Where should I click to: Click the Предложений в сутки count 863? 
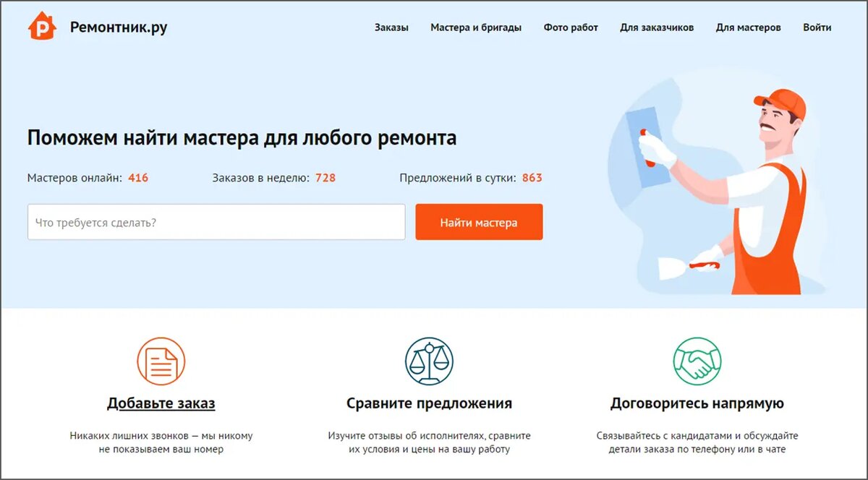532,177
